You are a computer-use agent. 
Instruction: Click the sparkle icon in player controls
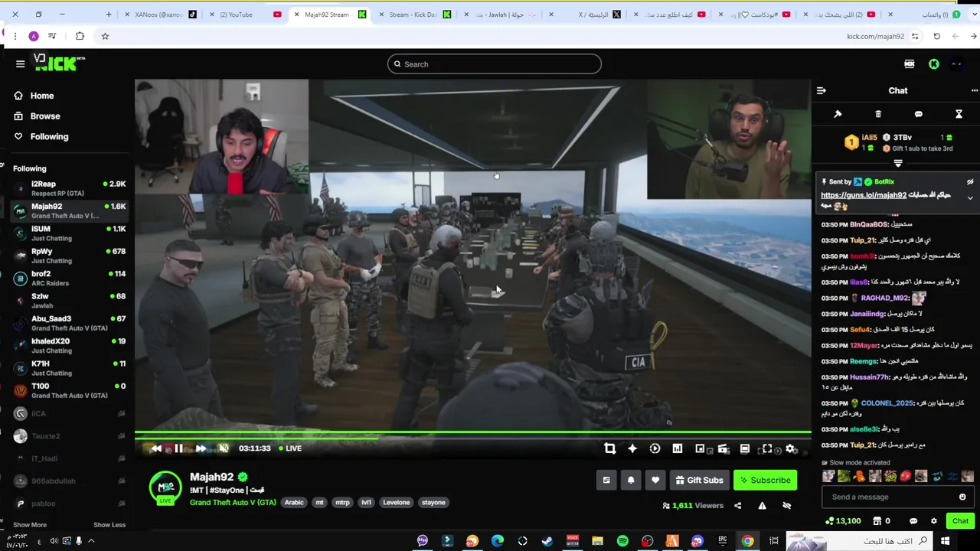pos(632,449)
